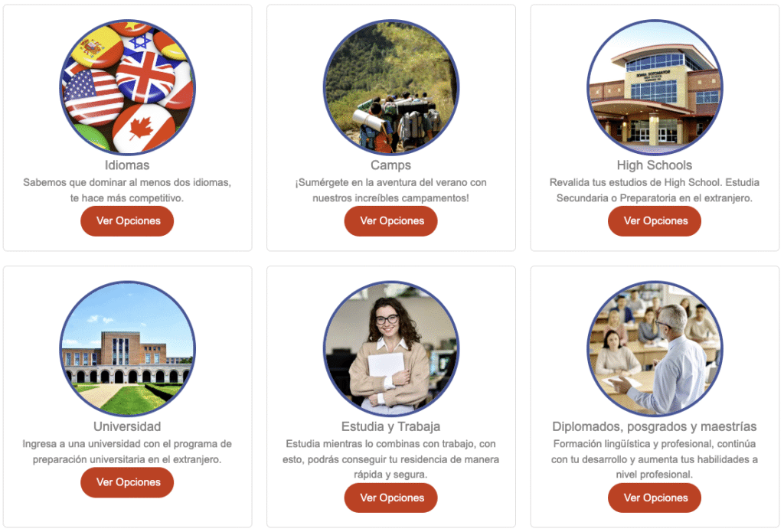This screenshot has width=784, height=532.
Task: Open Ver Opciones for Estudia y Trabaja
Action: (x=391, y=498)
